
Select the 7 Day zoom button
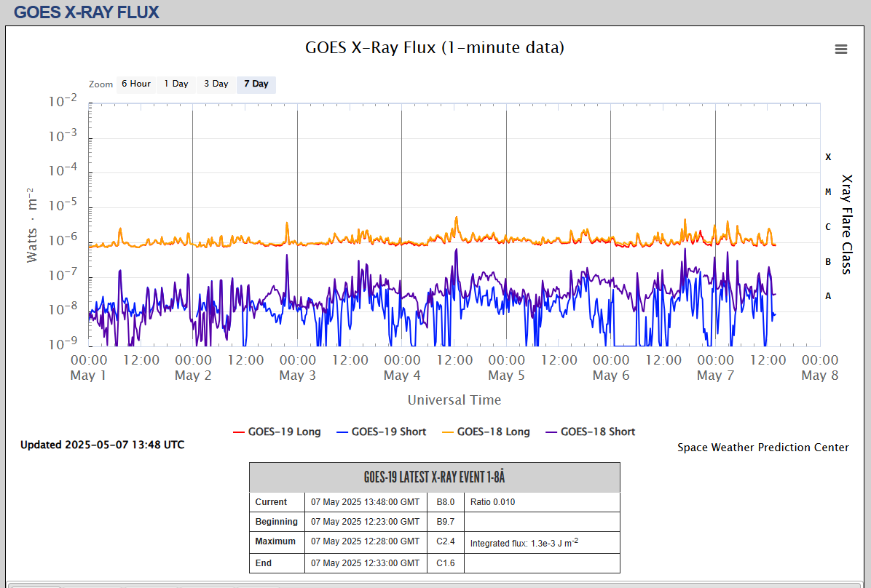point(256,84)
